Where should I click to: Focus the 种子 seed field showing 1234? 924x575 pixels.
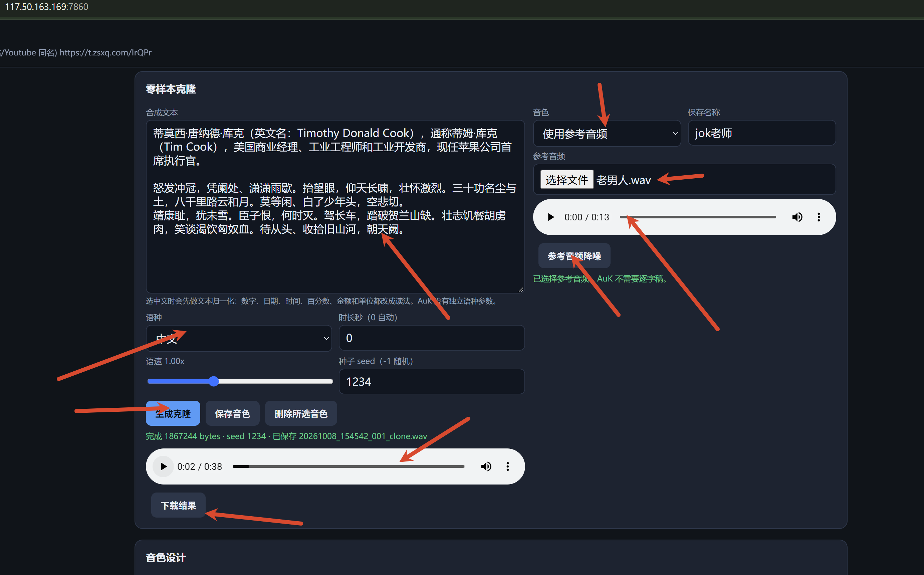click(x=431, y=381)
